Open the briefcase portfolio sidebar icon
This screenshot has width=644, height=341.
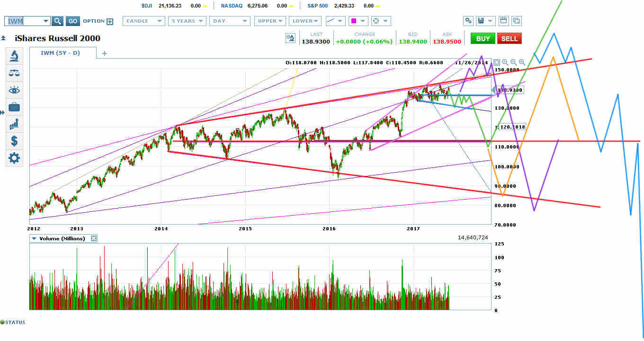(x=14, y=107)
